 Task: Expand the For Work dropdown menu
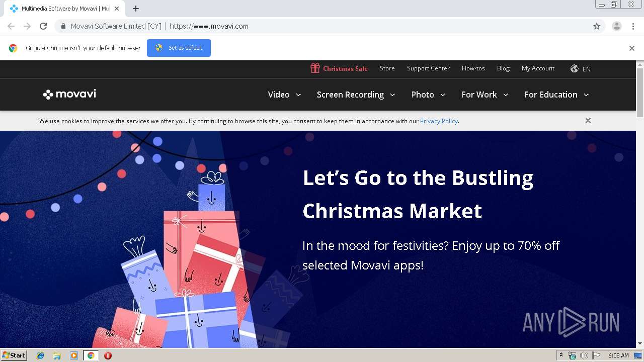point(485,95)
